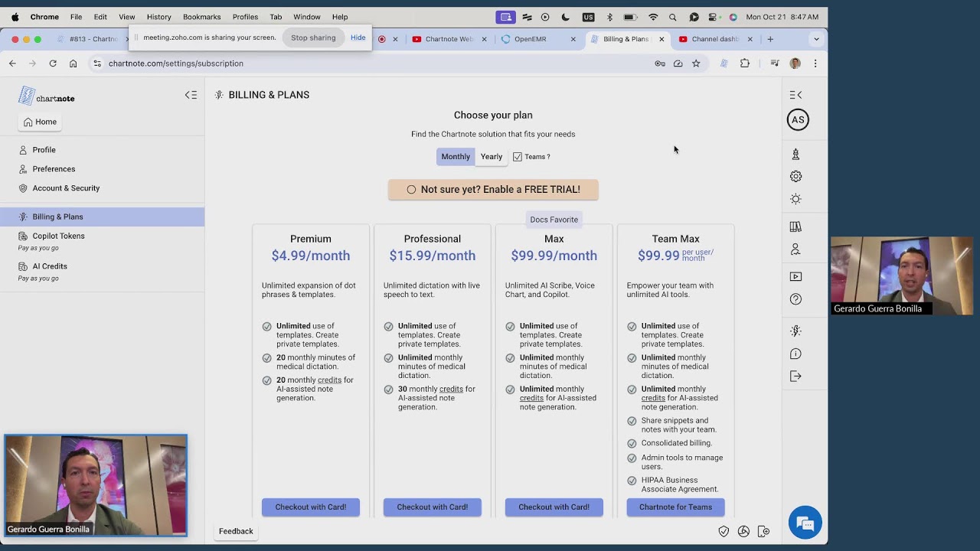Switch to the Chartnote Web tab
The width and height of the screenshot is (980, 551).
[x=449, y=39]
